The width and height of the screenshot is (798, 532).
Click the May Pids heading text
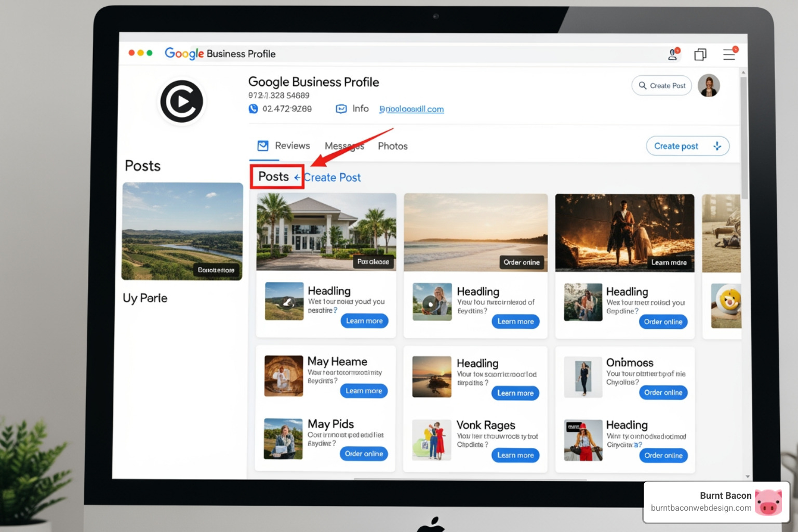click(x=330, y=424)
